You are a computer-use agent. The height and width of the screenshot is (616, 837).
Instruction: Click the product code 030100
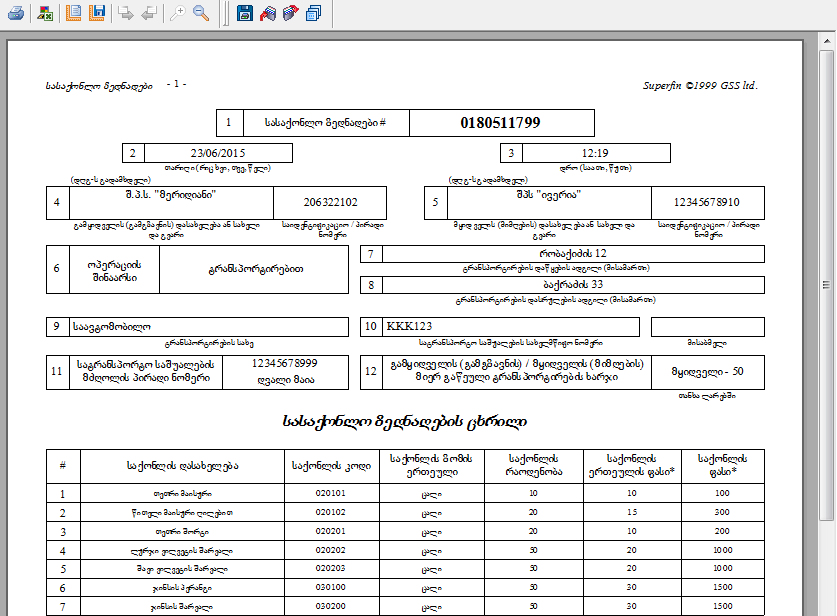(330, 587)
